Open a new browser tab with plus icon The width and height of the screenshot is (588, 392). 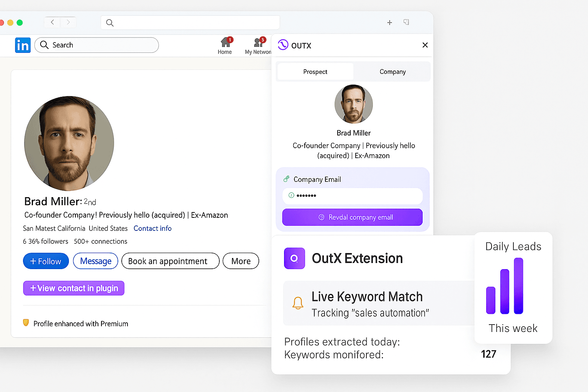tap(390, 23)
